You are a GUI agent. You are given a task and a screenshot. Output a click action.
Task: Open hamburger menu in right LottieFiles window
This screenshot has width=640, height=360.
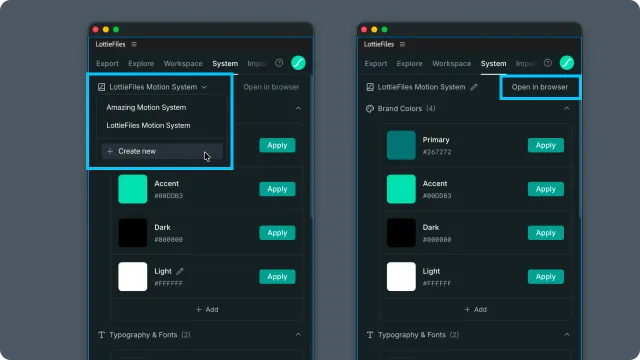point(402,44)
